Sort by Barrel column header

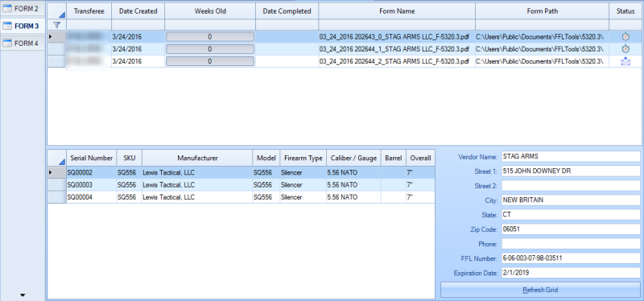[394, 158]
